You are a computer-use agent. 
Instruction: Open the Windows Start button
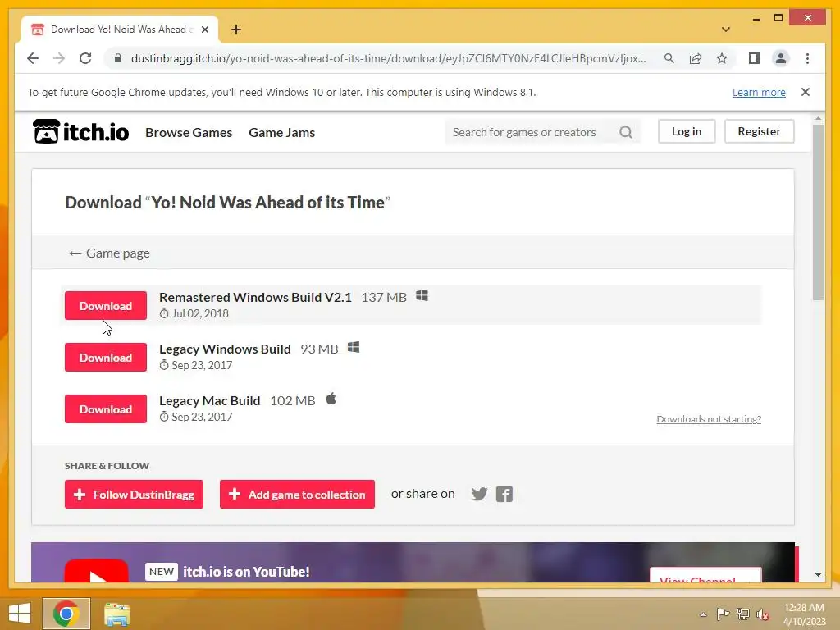20,614
